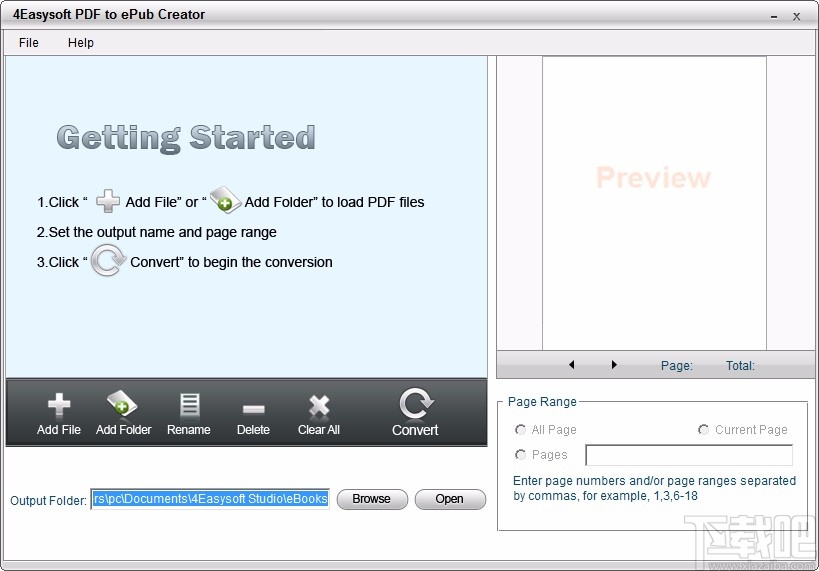Screen dimensions: 819x571
Task: Click the Add Folder icon in Getting Started
Action: click(225, 200)
